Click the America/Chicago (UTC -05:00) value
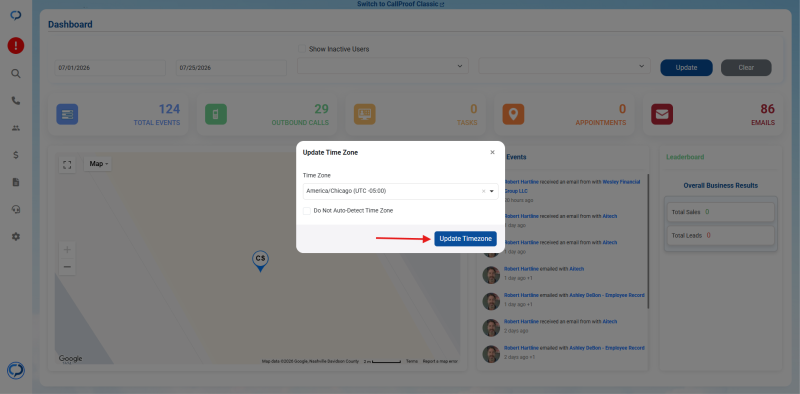The image size is (800, 394). click(x=346, y=191)
